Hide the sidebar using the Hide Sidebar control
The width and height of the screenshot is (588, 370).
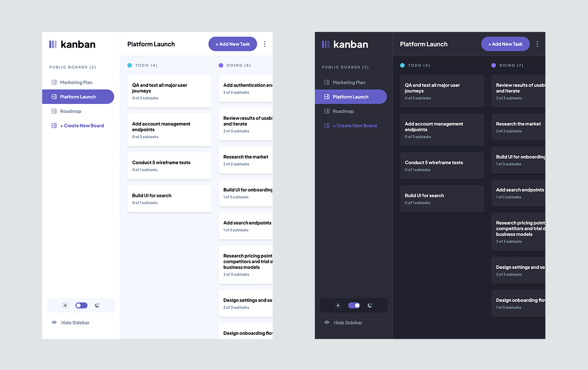click(x=75, y=322)
